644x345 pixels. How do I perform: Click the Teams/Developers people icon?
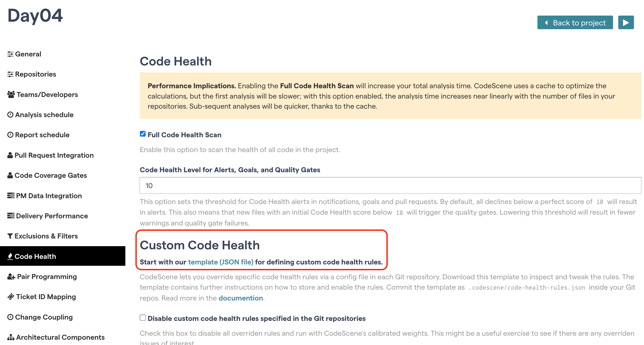click(x=11, y=95)
